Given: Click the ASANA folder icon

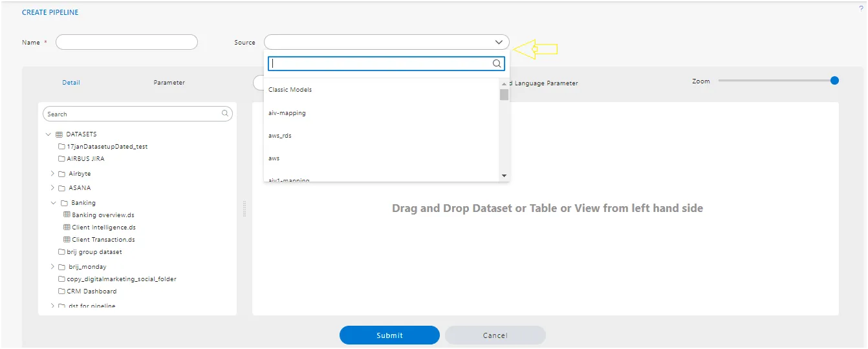Looking at the screenshot, I should pyautogui.click(x=61, y=188).
